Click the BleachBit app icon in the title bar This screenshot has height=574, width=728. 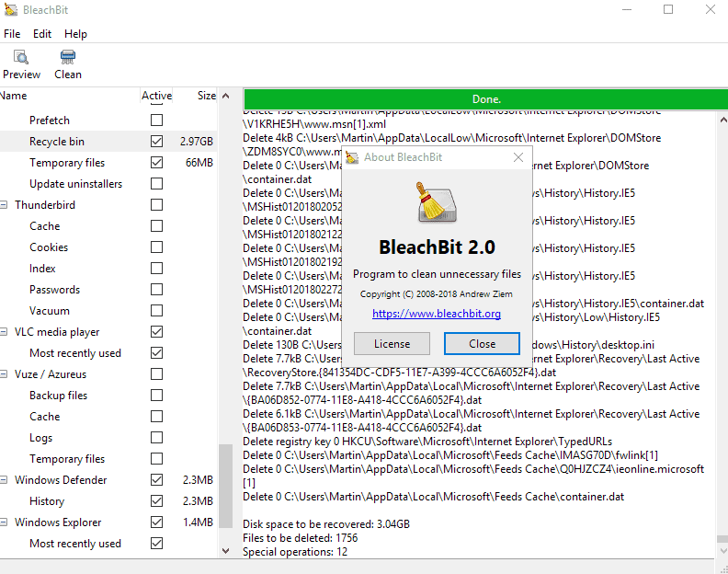coord(11,10)
